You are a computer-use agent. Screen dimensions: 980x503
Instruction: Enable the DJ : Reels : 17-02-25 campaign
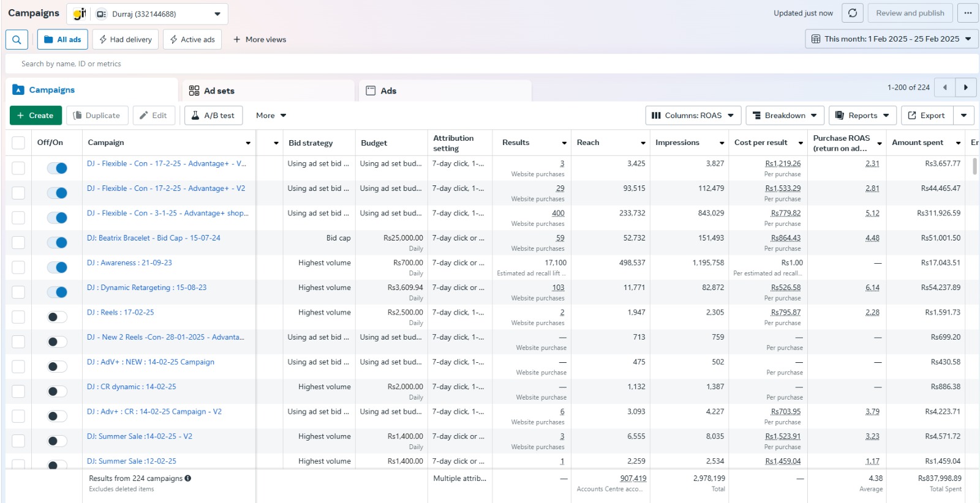click(57, 317)
